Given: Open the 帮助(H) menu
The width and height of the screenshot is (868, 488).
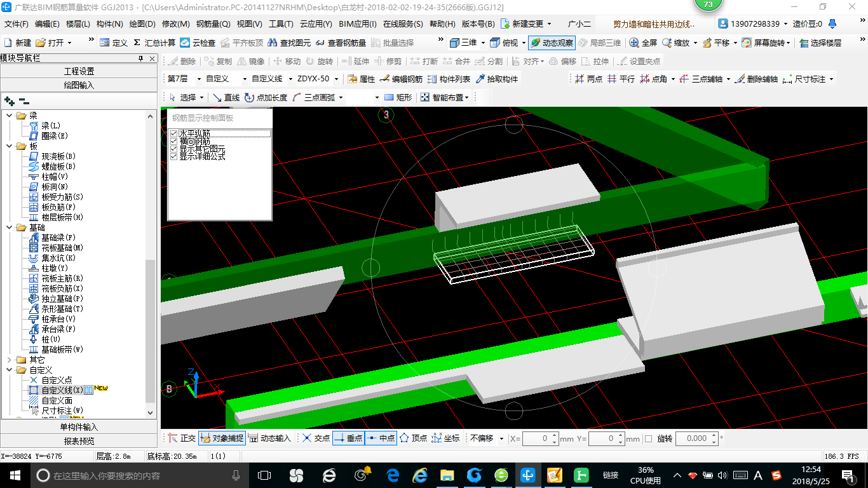Looking at the screenshot, I should click(x=442, y=24).
